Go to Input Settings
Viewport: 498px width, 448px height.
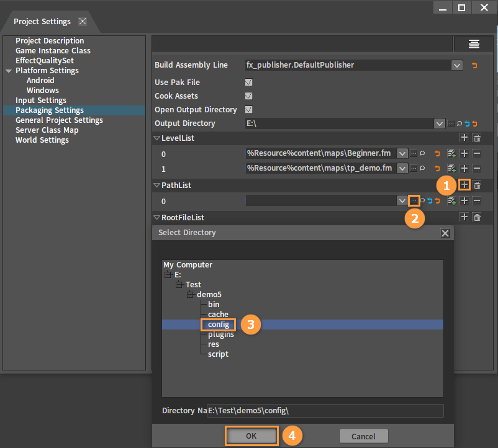pyautogui.click(x=41, y=101)
